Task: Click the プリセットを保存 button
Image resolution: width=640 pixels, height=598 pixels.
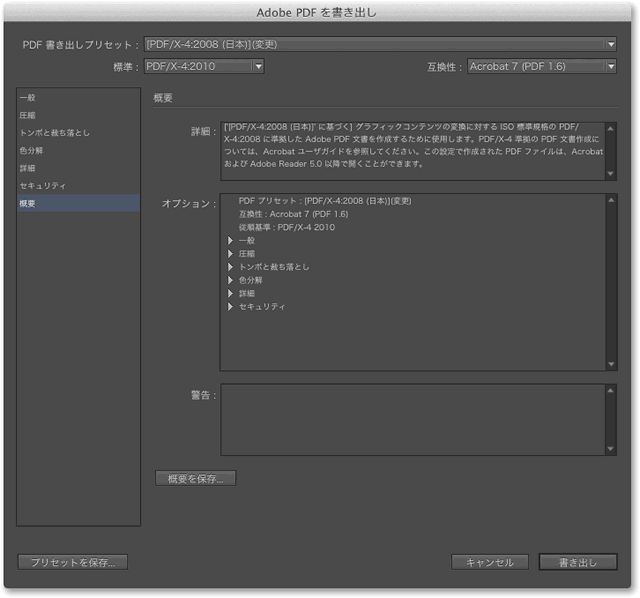Action: [73, 562]
